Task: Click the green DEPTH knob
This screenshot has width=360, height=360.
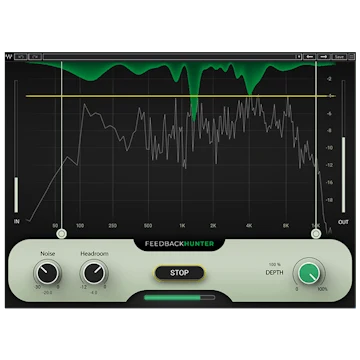Action: tap(309, 272)
